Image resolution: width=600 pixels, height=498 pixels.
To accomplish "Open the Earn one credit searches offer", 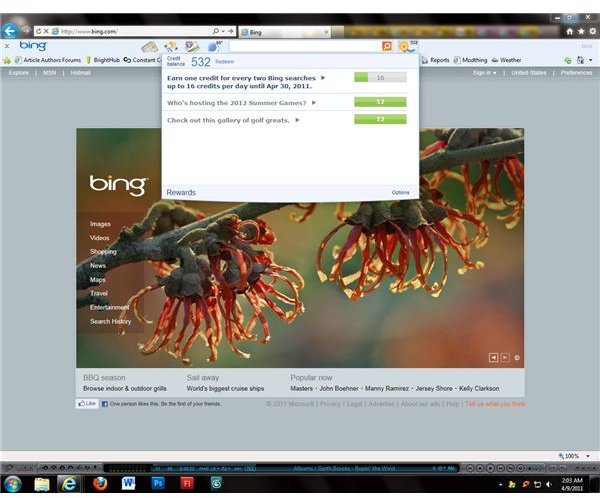I will coord(241,82).
